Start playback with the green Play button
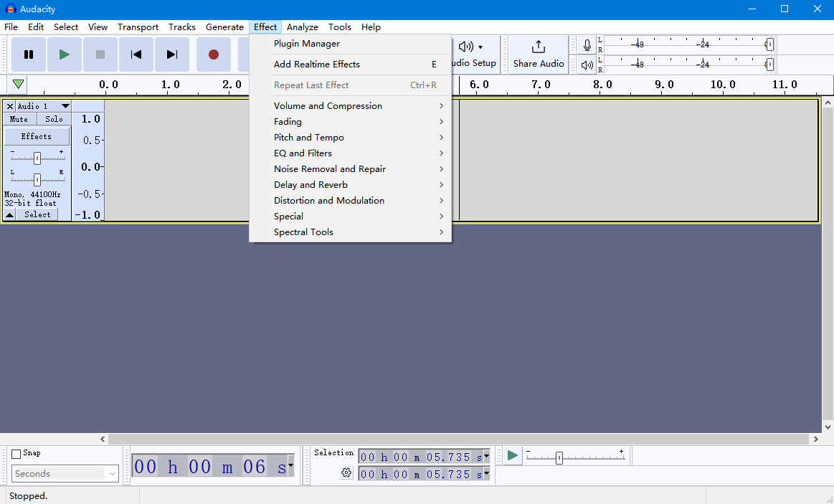 click(65, 54)
